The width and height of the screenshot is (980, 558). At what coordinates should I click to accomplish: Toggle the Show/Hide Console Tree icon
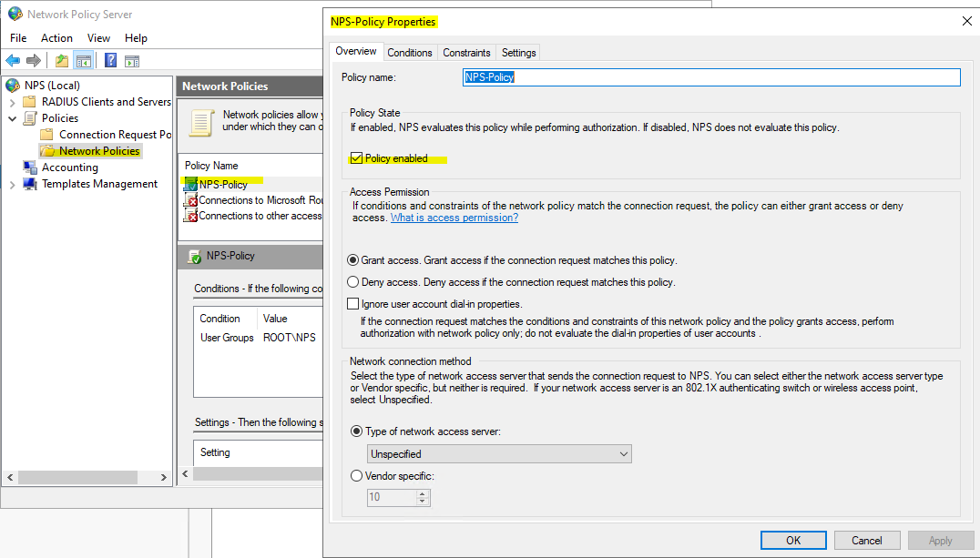pos(83,61)
